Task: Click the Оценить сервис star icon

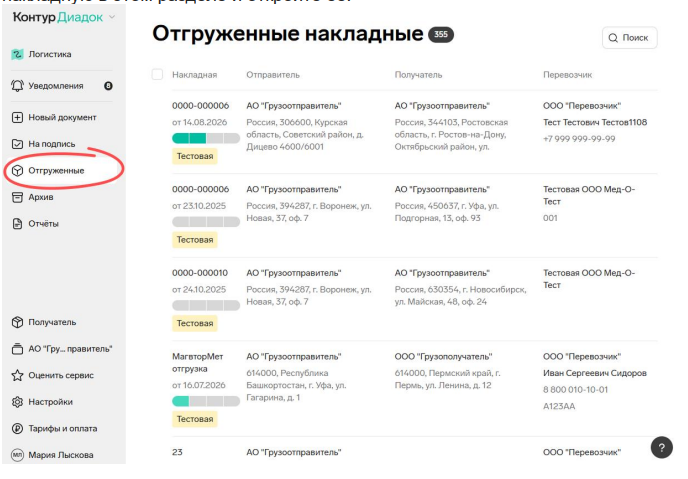Action: (x=17, y=375)
